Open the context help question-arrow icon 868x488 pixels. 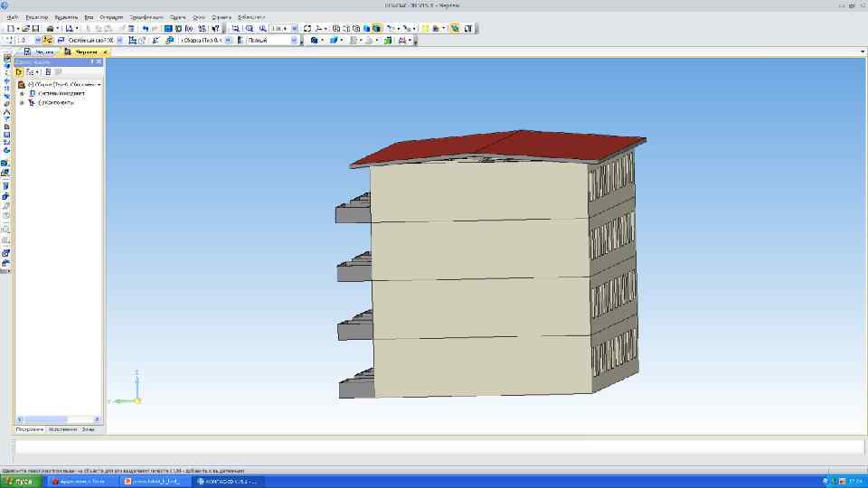pos(215,28)
